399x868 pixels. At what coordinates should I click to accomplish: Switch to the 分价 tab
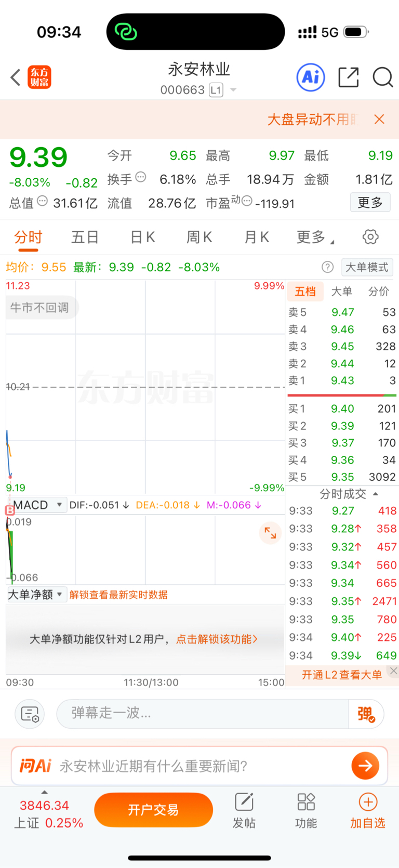379,292
